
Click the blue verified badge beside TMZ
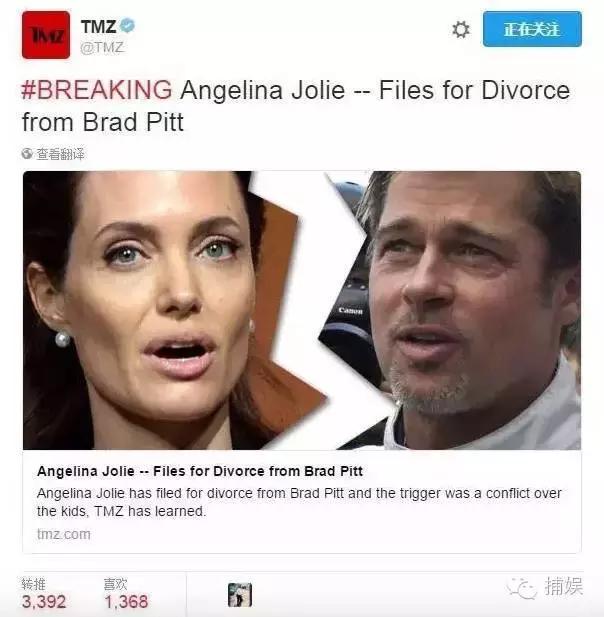(127, 26)
